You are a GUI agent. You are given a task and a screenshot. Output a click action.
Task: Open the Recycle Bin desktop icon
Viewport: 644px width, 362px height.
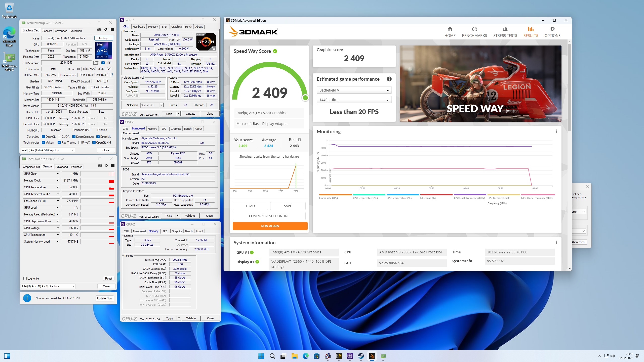[x=9, y=11]
